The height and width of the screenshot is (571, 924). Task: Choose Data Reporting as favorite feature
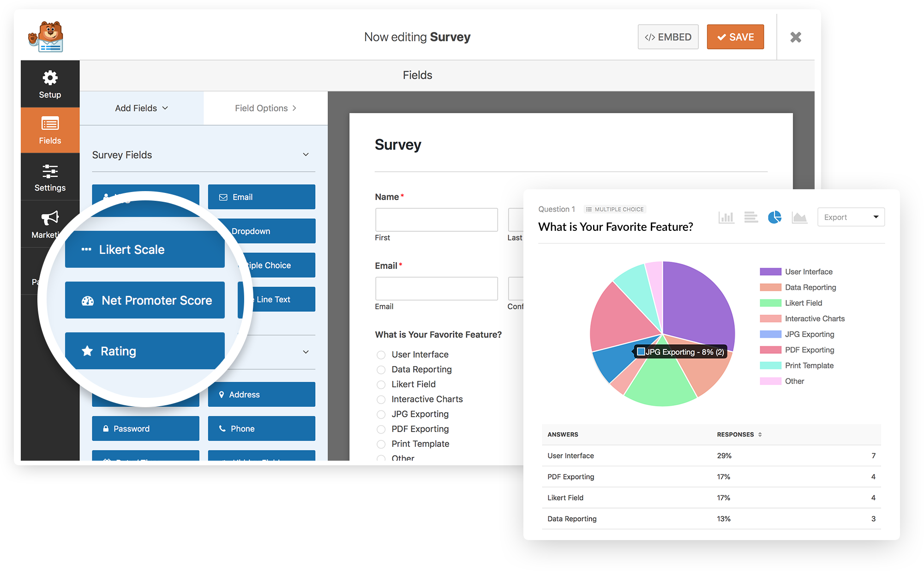pos(381,370)
